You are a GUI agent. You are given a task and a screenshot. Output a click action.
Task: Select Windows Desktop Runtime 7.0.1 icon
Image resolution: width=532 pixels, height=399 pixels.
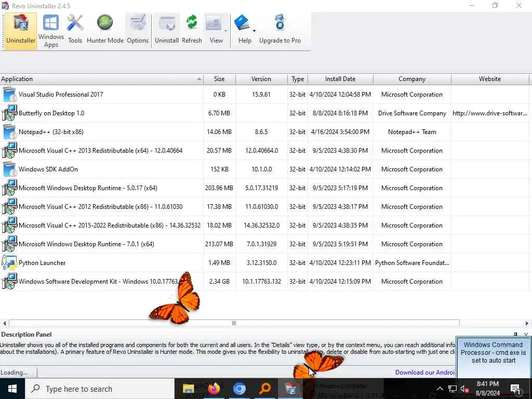coord(9,244)
